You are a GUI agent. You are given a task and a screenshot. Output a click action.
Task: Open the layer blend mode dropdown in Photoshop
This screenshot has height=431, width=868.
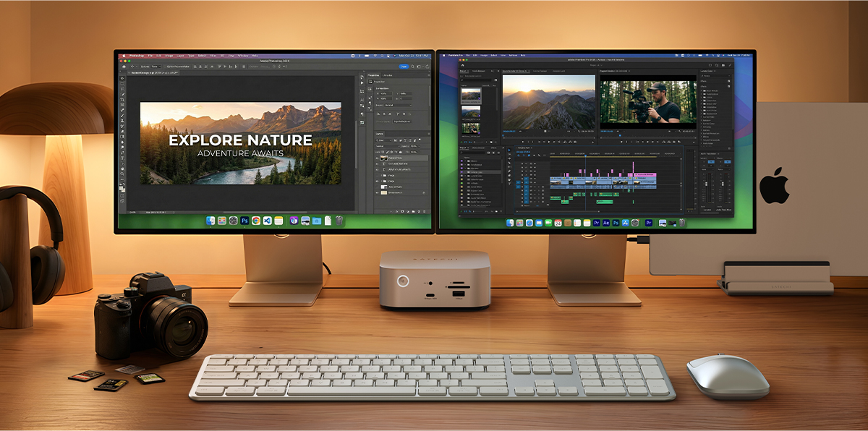click(387, 146)
